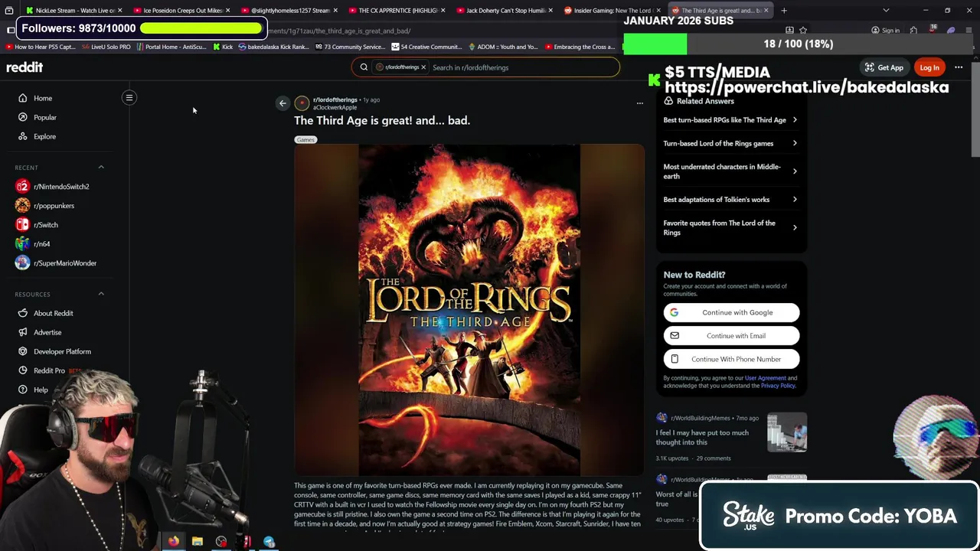The width and height of the screenshot is (980, 551).
Task: Open Portal Home - AntiScu bookmark
Action: point(173,47)
